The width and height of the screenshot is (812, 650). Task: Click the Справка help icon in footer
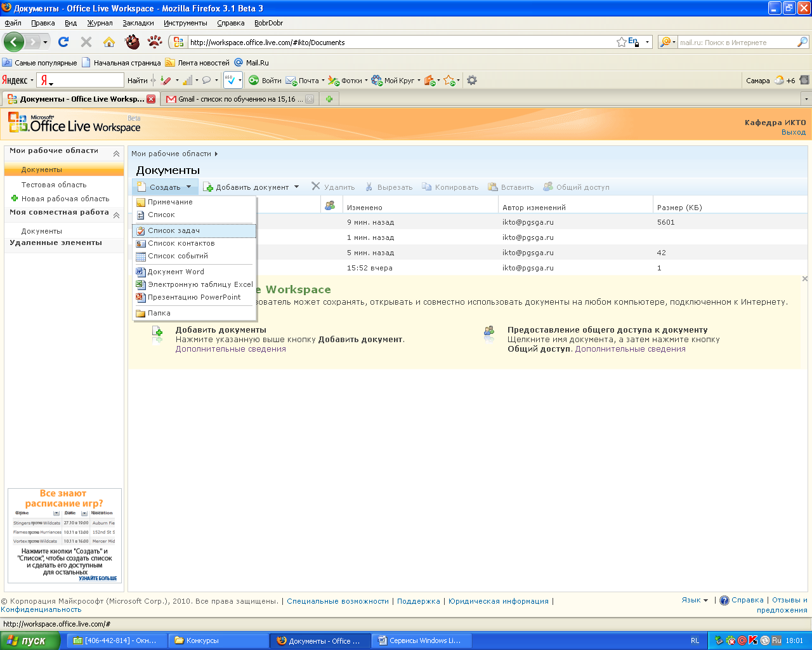(x=724, y=600)
